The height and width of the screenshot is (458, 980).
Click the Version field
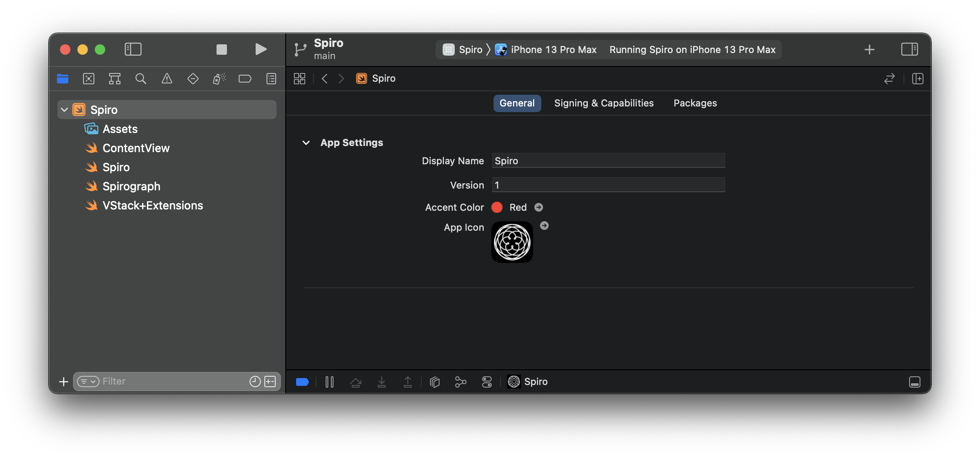pyautogui.click(x=608, y=185)
